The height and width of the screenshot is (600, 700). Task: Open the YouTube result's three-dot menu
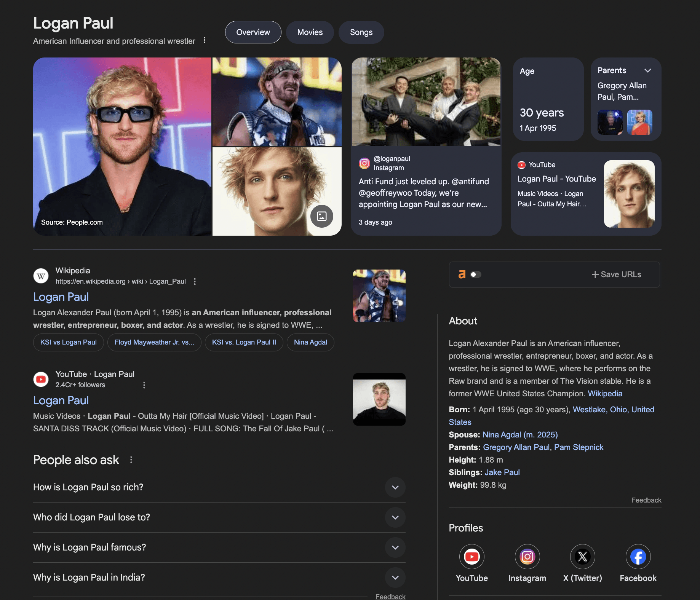[144, 385]
